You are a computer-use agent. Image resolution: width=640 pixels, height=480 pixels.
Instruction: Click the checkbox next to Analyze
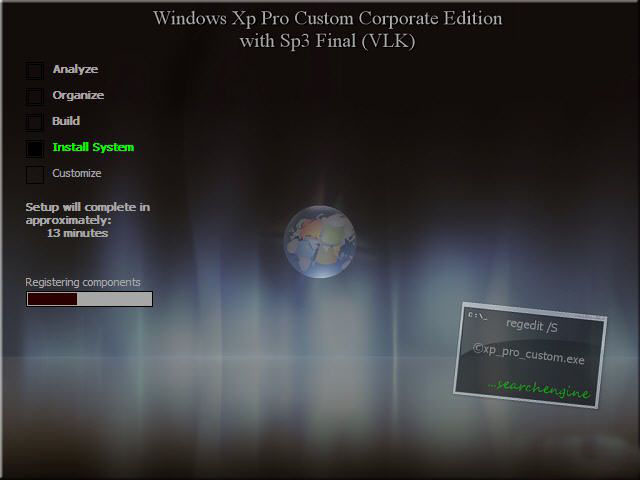click(35, 71)
